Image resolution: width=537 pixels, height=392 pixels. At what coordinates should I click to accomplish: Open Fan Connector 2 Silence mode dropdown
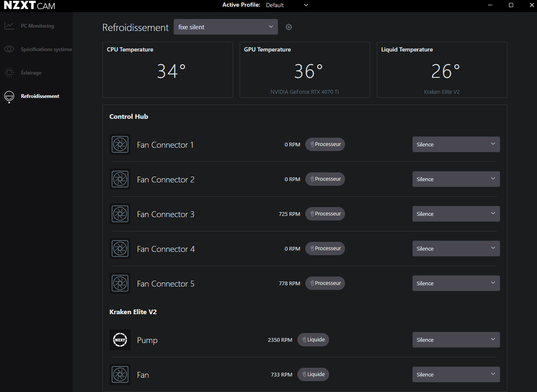456,179
